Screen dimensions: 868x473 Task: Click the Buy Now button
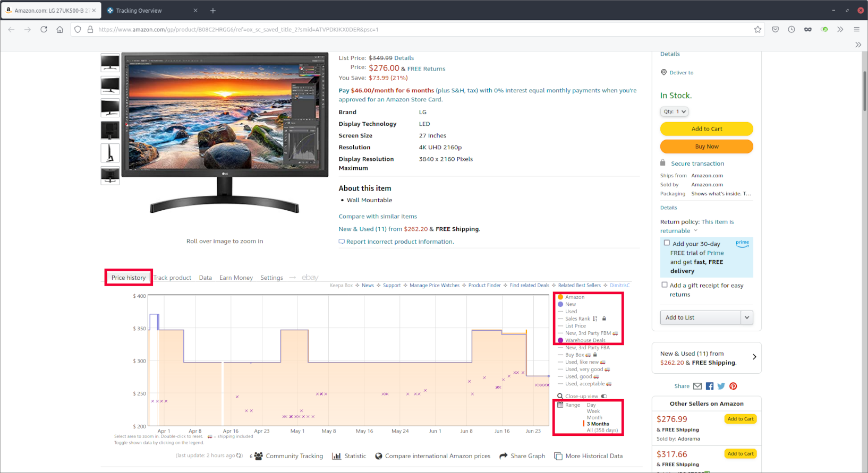point(707,147)
